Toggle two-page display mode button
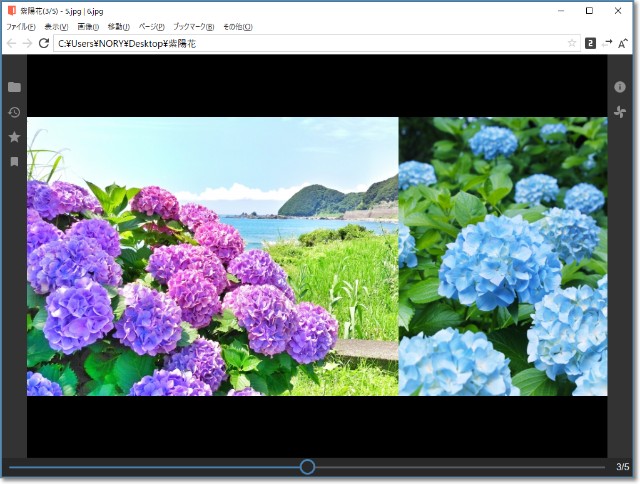Screen dimensions: 640x484 click(590, 44)
